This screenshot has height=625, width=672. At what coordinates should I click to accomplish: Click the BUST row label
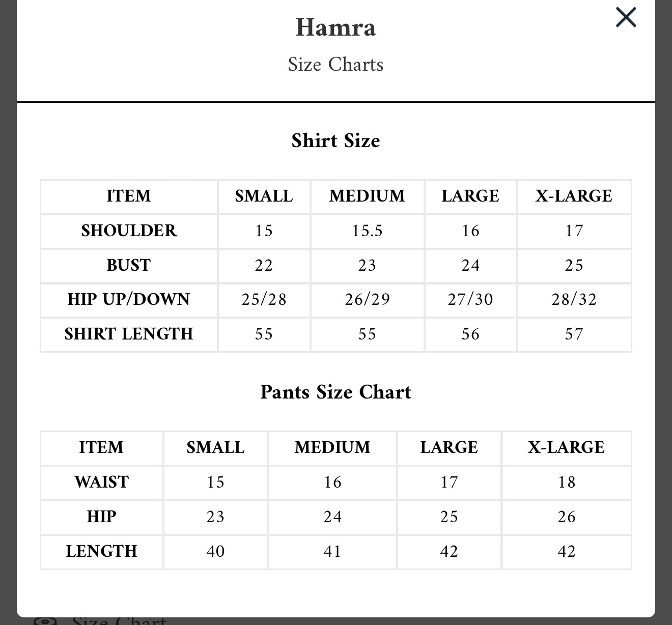tap(129, 265)
